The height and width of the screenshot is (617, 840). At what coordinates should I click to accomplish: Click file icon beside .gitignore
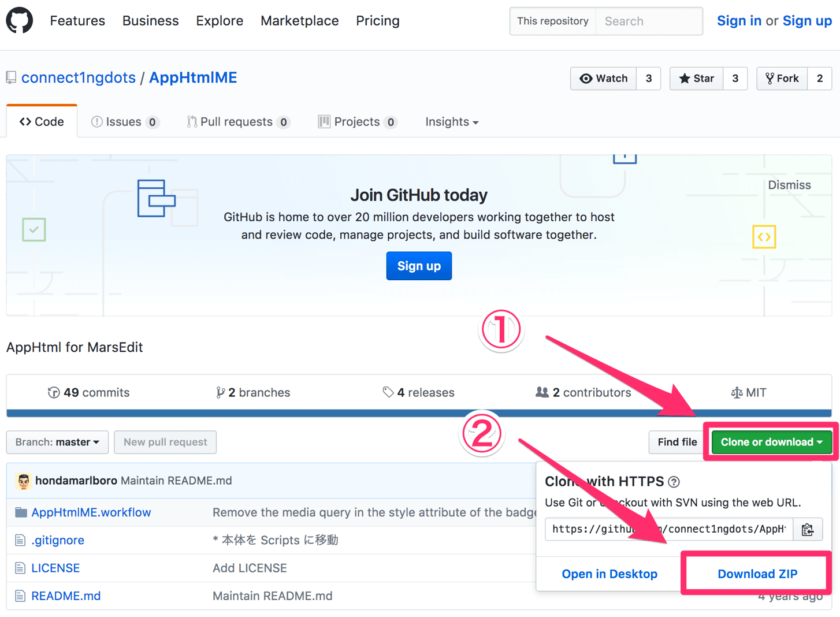click(x=20, y=540)
